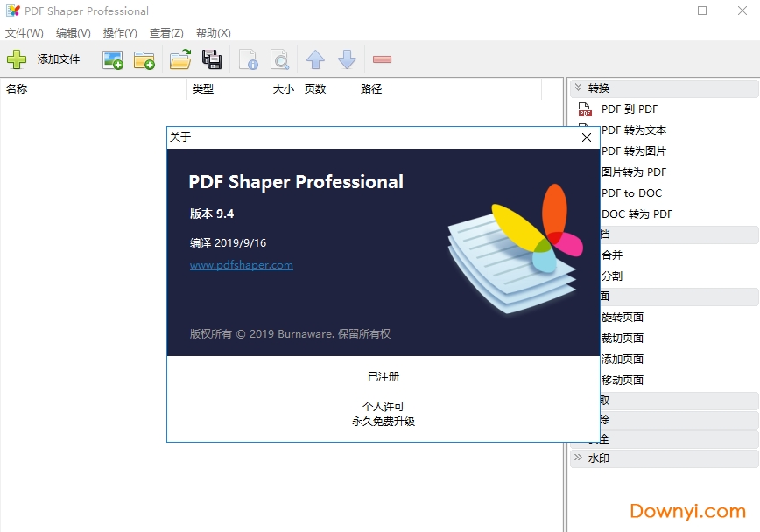Select PDF to DOC conversion option
The image size is (760, 532).
631,193
